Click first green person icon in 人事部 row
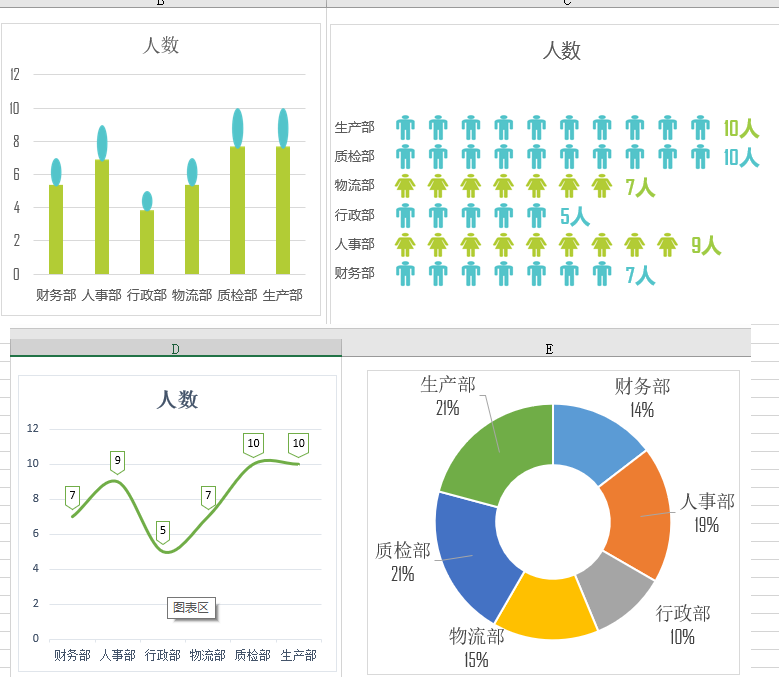Image resolution: width=779 pixels, height=677 pixels. pos(405,244)
